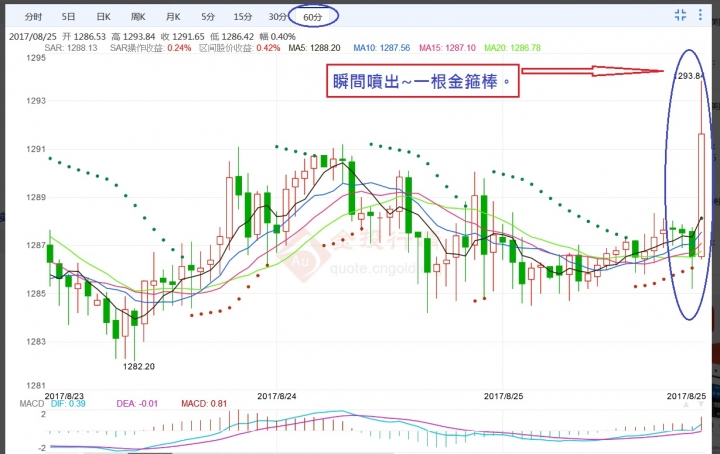Click the green MA20 legend label
720x454 pixels.
click(512, 48)
